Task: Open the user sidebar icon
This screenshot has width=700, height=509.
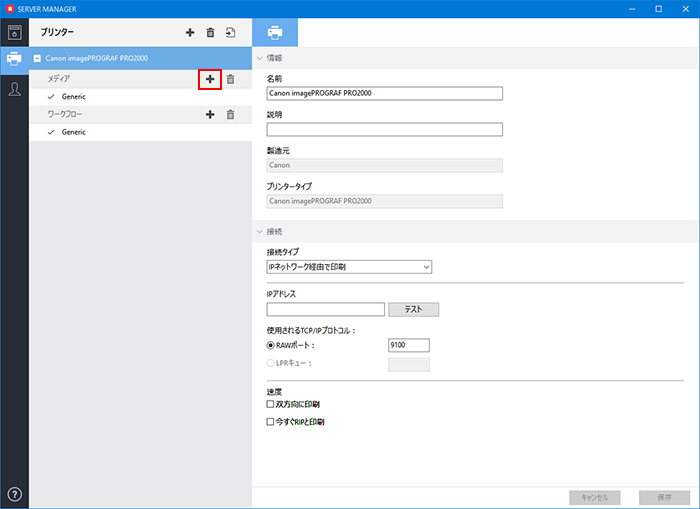Action: [15, 89]
